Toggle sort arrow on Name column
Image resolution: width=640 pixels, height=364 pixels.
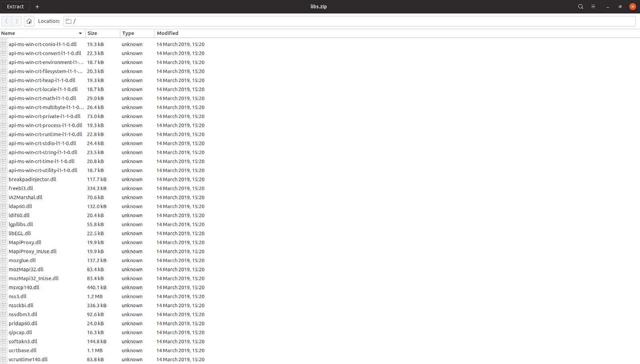[80, 33]
